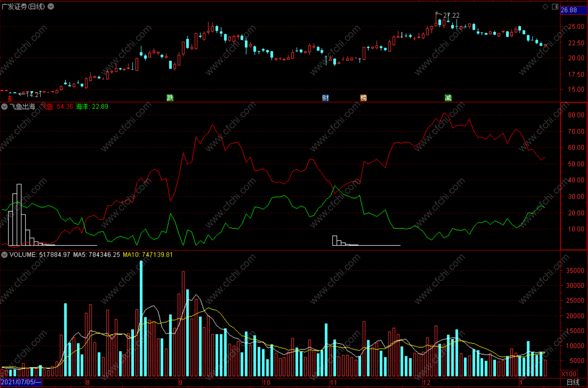
Task: Click month 1 on the time axis
Action: (521, 382)
